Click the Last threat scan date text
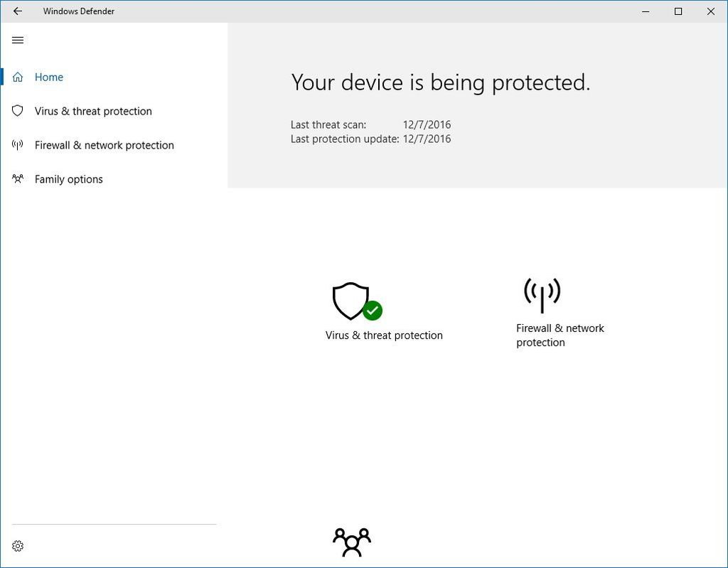The image size is (728, 568). coord(426,124)
